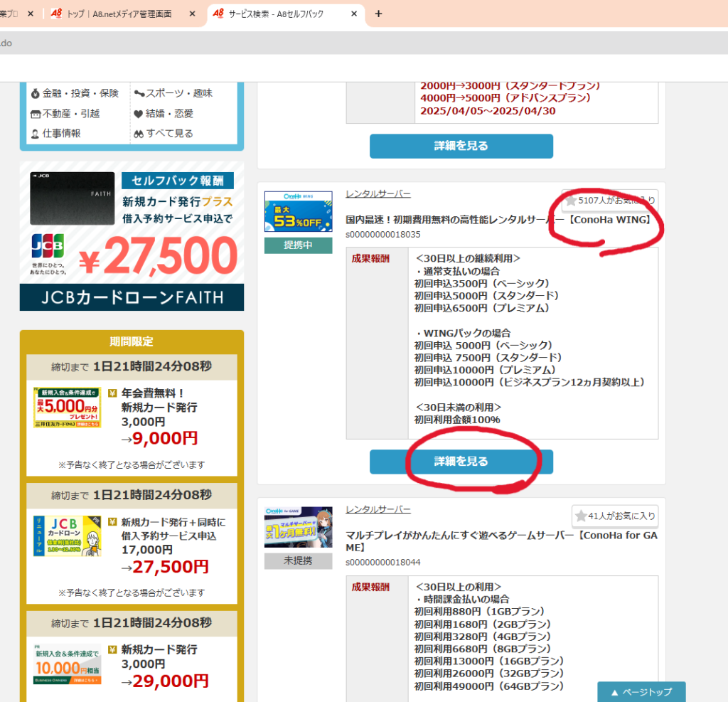Favorite ConoHa WING via the 5107人がお気に入り button
This screenshot has width=728, height=702.
tap(609, 201)
